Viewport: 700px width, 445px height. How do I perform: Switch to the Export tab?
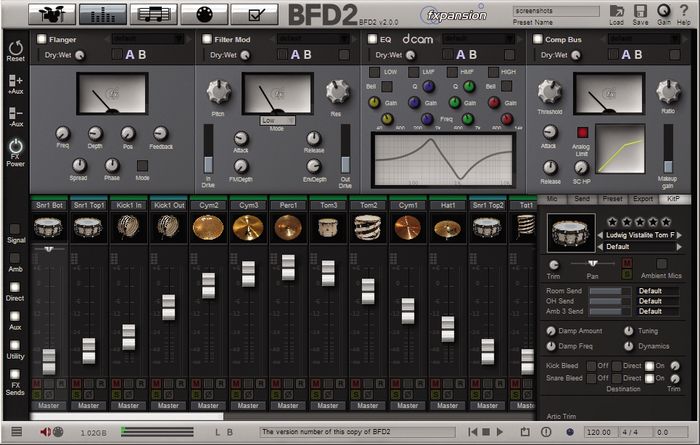click(x=642, y=200)
